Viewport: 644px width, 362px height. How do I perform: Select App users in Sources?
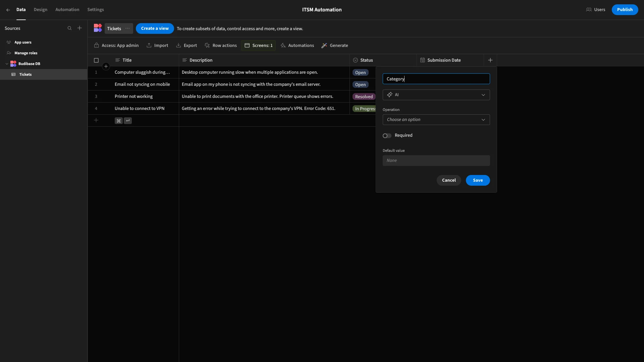[x=44, y=43]
